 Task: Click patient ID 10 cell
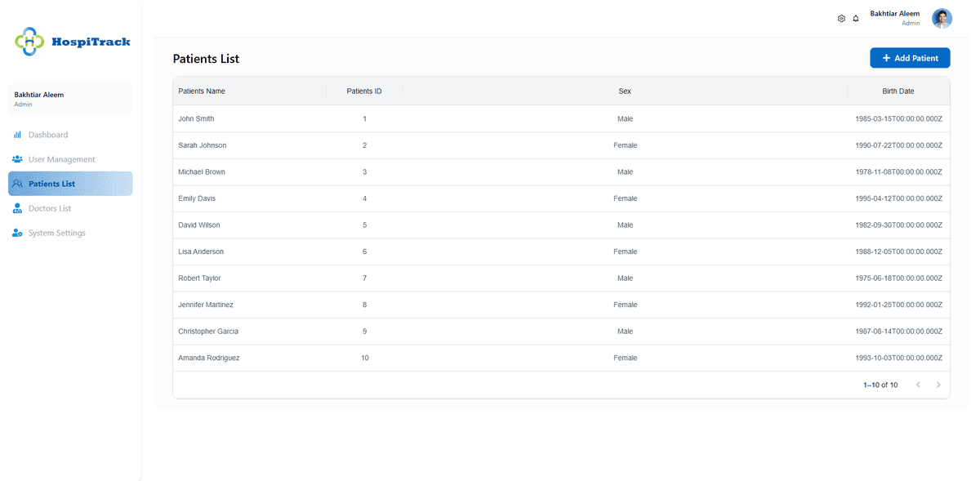pyautogui.click(x=364, y=358)
